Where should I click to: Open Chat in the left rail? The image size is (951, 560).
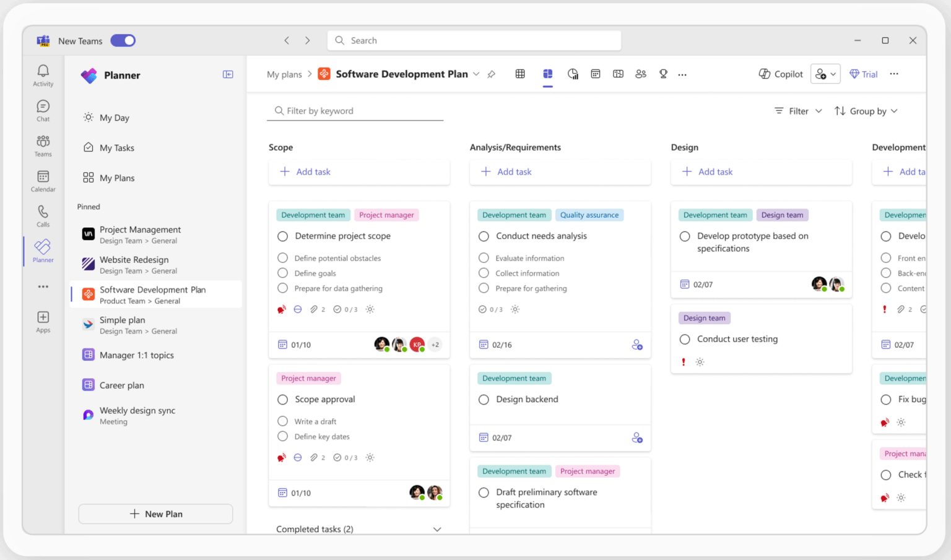43,111
